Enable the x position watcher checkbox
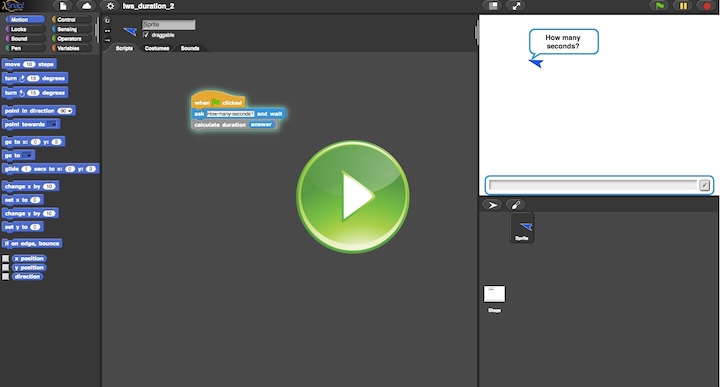This screenshot has width=720, height=387. [6, 258]
